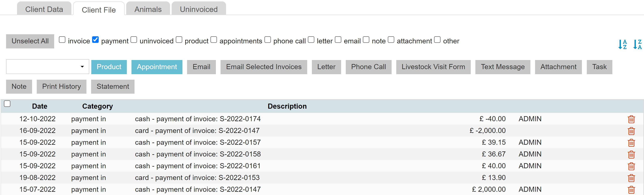Delete the 15-07-2022 £2,000.00 payment

point(631,189)
